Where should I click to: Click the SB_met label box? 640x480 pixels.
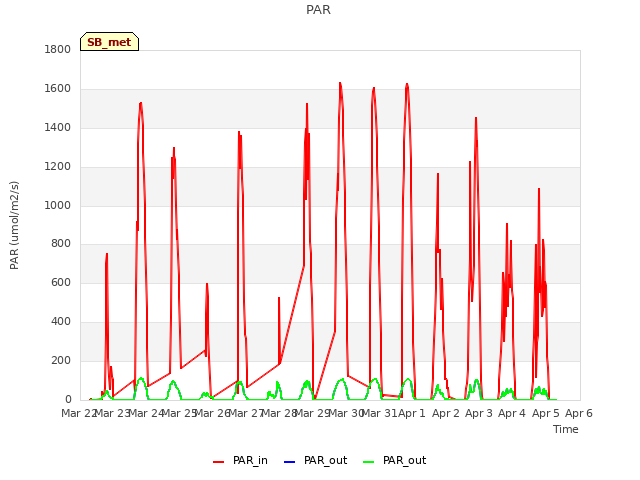click(109, 42)
